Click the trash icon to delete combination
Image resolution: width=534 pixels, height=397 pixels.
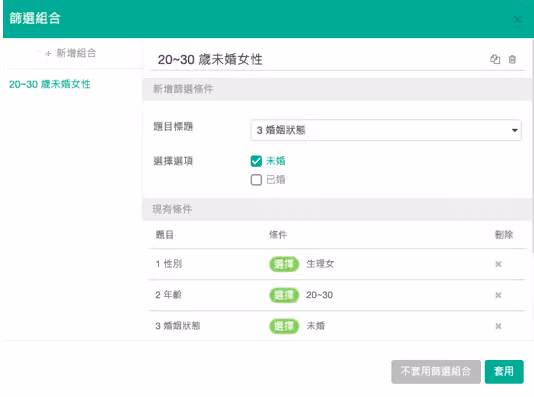point(512,59)
